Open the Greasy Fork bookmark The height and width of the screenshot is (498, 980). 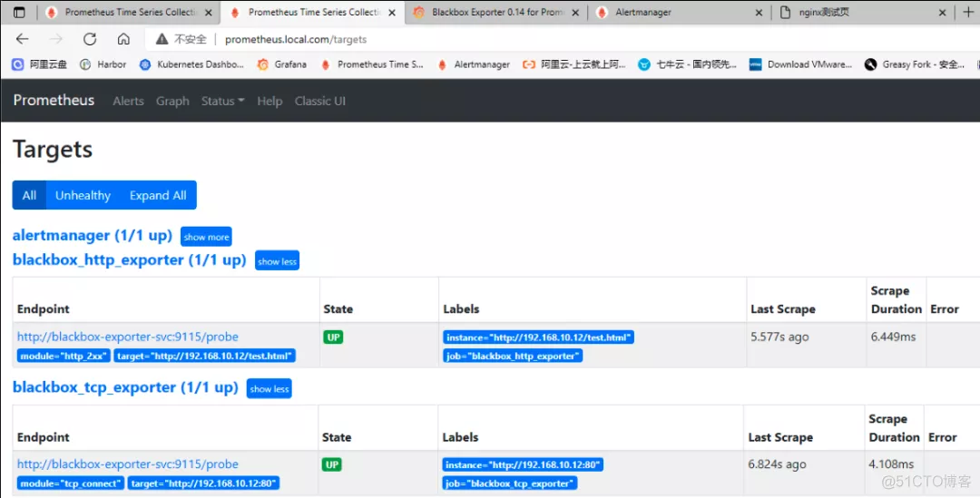coord(915,64)
